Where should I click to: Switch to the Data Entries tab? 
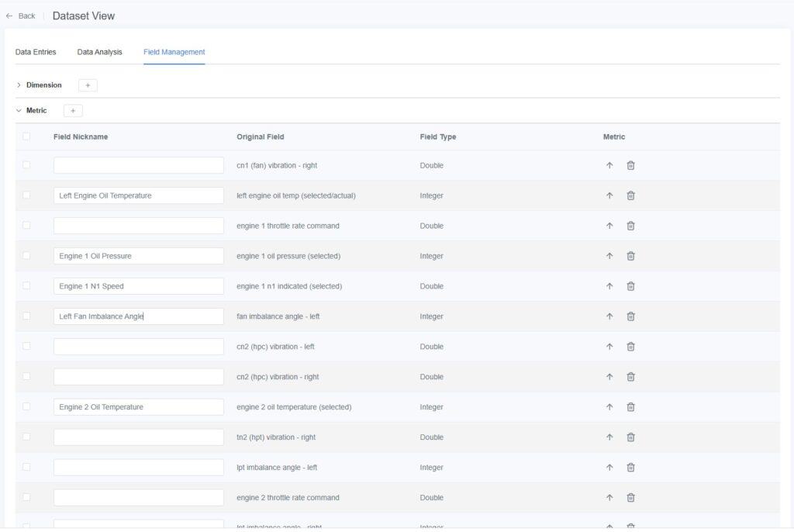36,52
